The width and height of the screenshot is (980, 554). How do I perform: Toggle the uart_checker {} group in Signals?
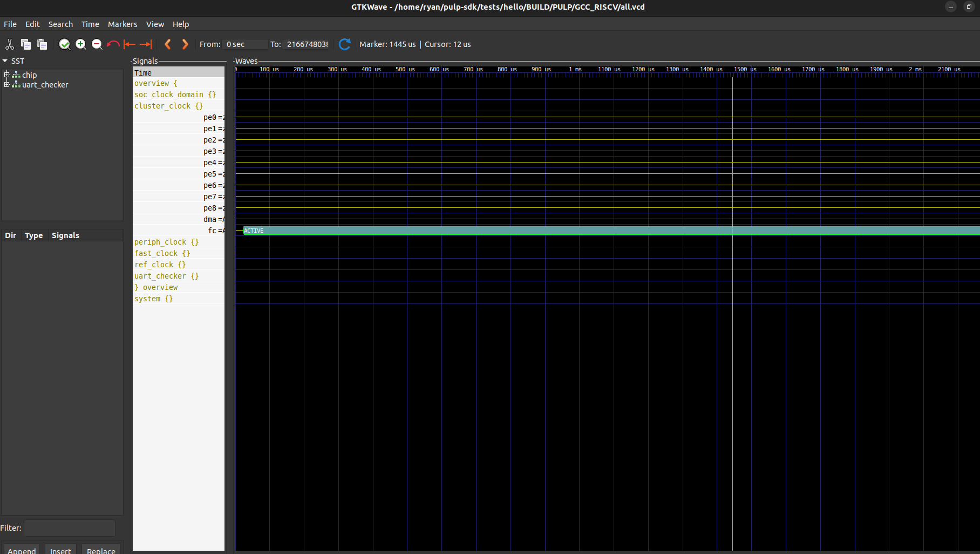pyautogui.click(x=179, y=276)
